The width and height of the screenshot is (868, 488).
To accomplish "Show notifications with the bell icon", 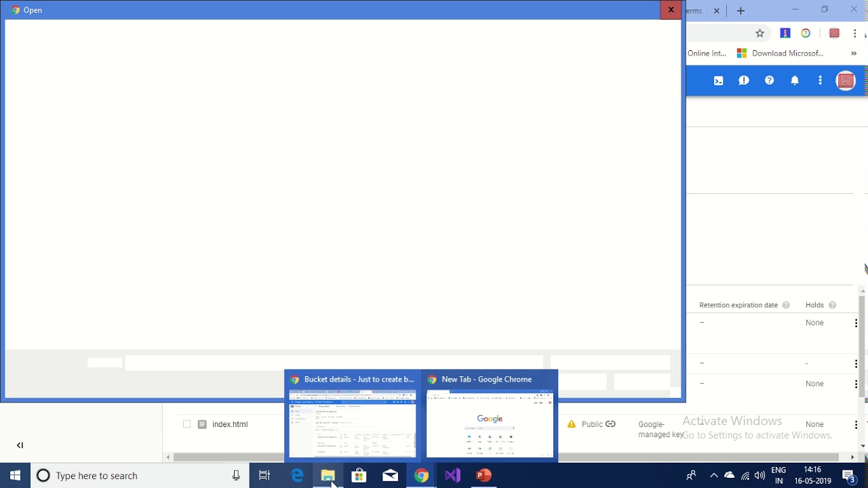I will pyautogui.click(x=795, y=81).
